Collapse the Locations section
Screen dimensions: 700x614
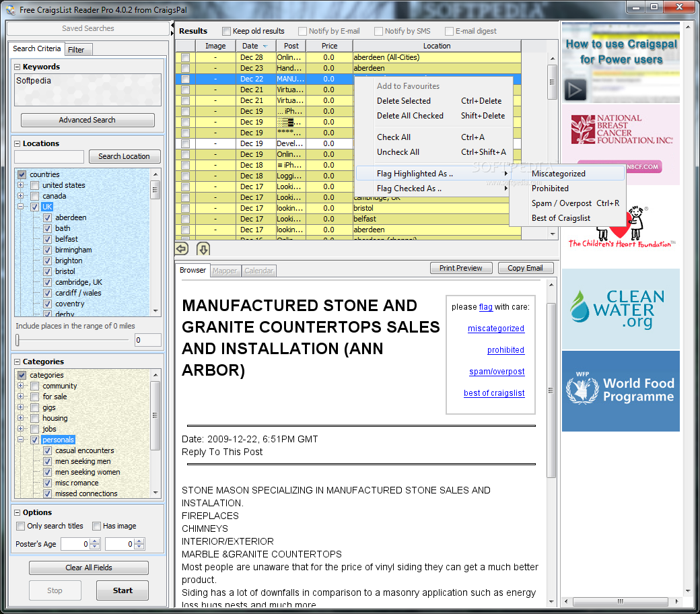17,144
